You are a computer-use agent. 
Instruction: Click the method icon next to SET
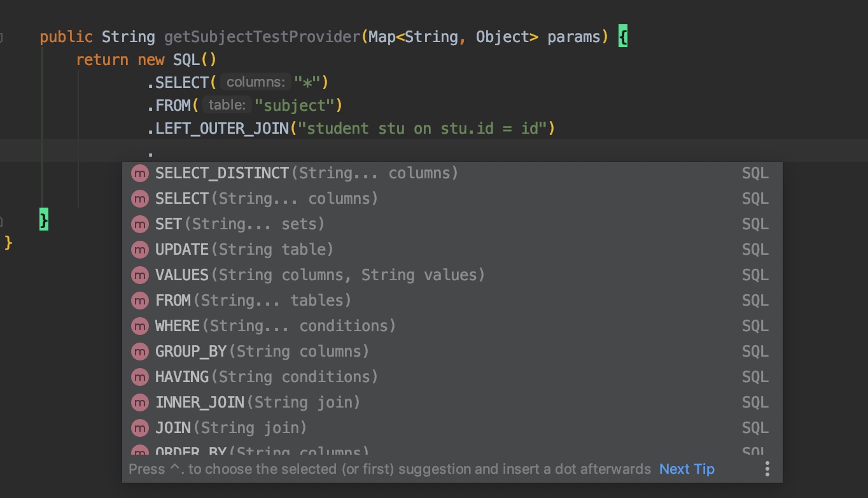139,224
